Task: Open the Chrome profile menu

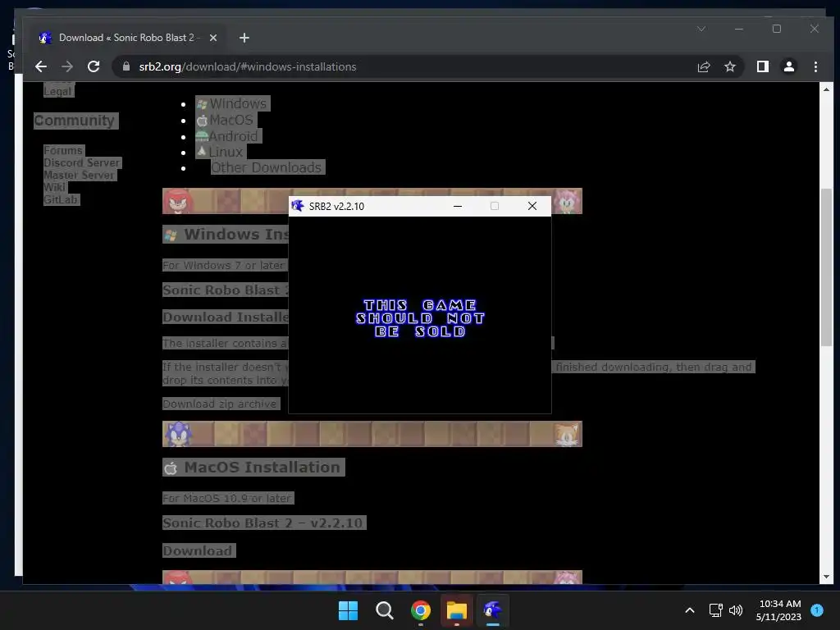Action: [x=788, y=66]
